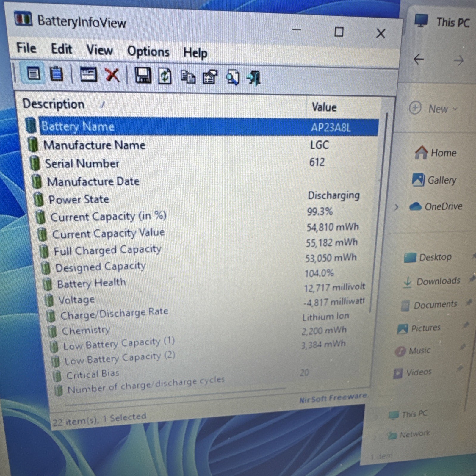Click the OneDrive cloud icon in File Explorer
Screen dimensions: 476x476
415,206
